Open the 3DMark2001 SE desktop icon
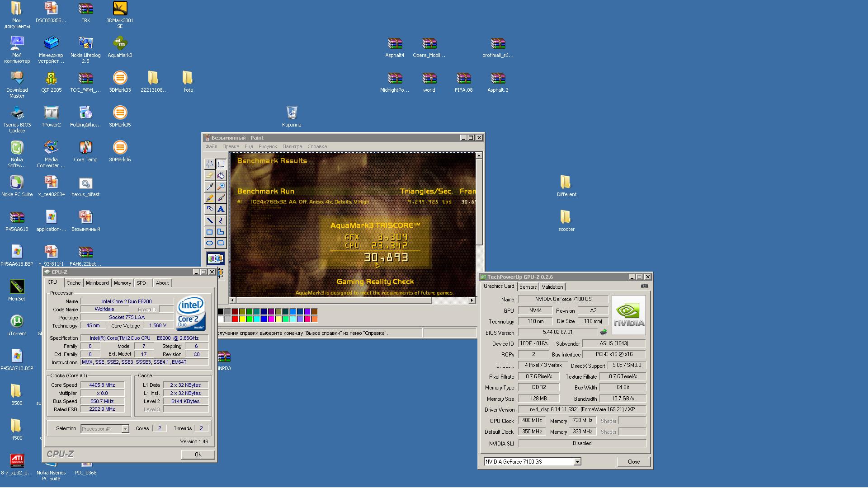The image size is (868, 488). [x=120, y=15]
